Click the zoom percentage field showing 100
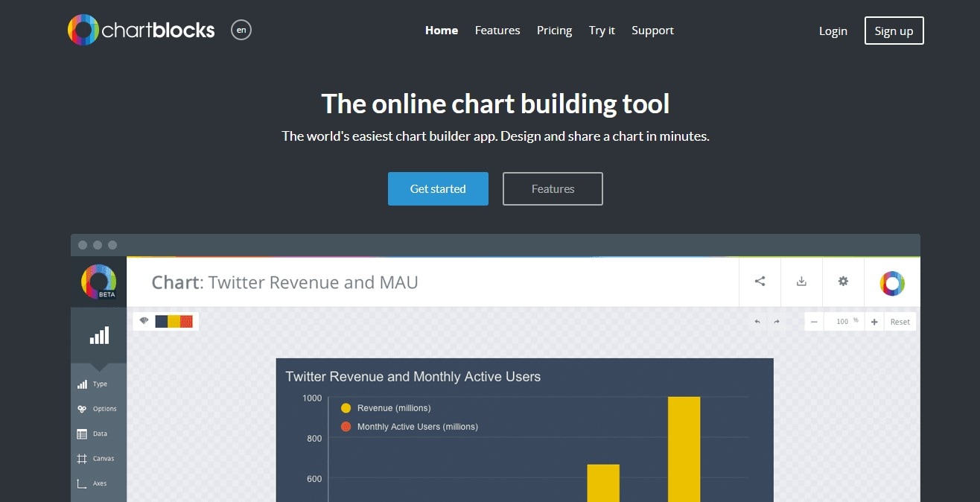 [x=842, y=322]
